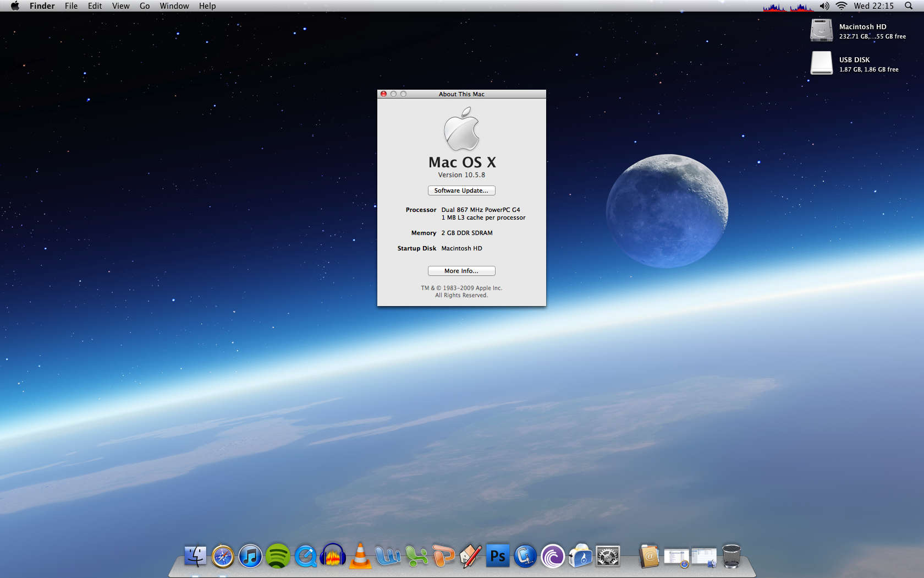Open Microsoft Word from the dock
Image resolution: width=924 pixels, height=578 pixels.
pyautogui.click(x=388, y=557)
